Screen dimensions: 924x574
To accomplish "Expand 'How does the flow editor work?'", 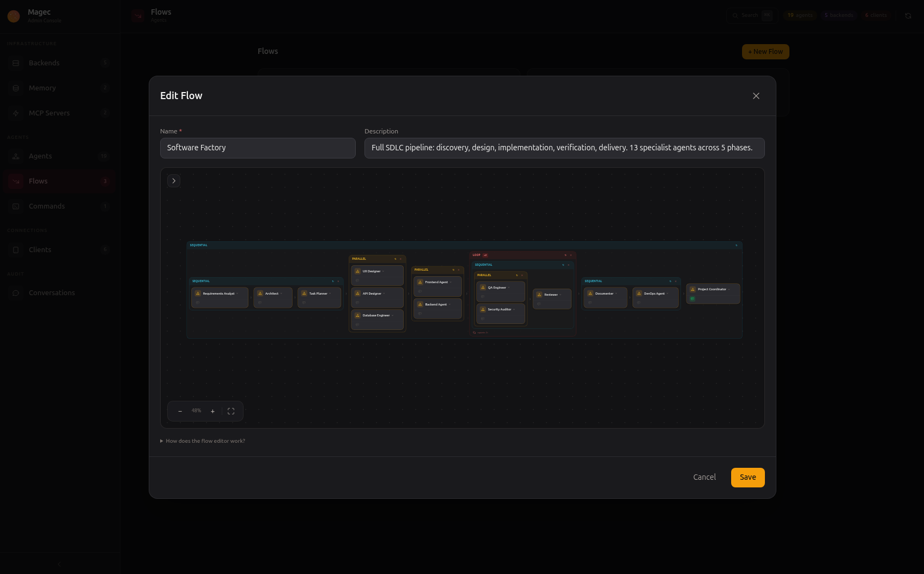I will click(x=204, y=441).
